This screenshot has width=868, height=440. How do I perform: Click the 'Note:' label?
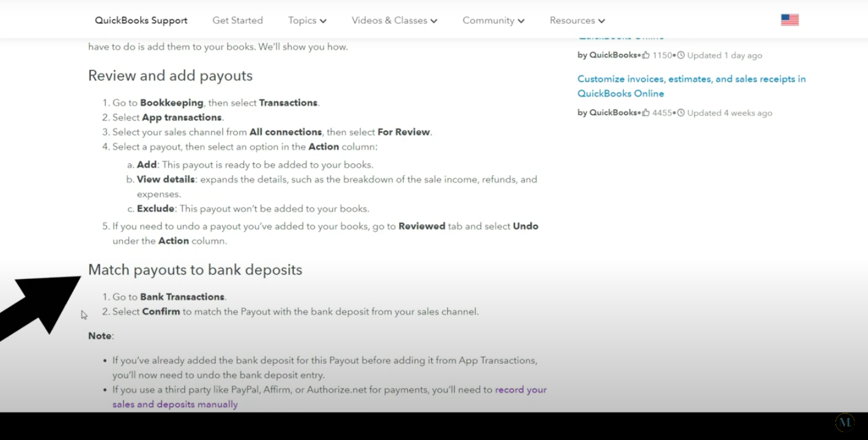101,336
